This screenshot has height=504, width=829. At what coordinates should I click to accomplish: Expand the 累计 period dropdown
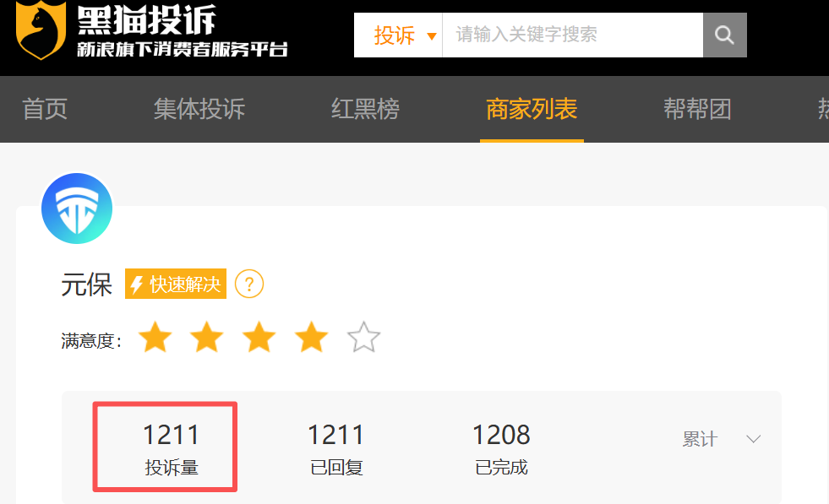click(x=722, y=439)
